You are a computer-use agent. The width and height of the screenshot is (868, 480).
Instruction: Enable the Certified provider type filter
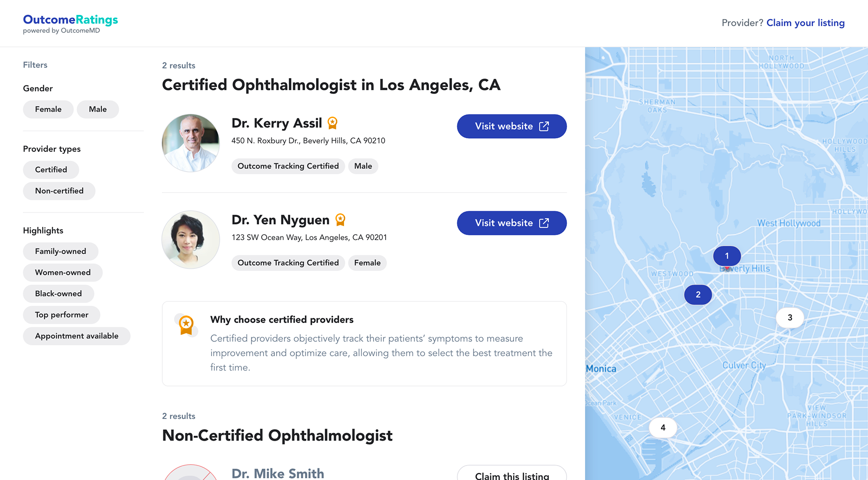tap(51, 170)
